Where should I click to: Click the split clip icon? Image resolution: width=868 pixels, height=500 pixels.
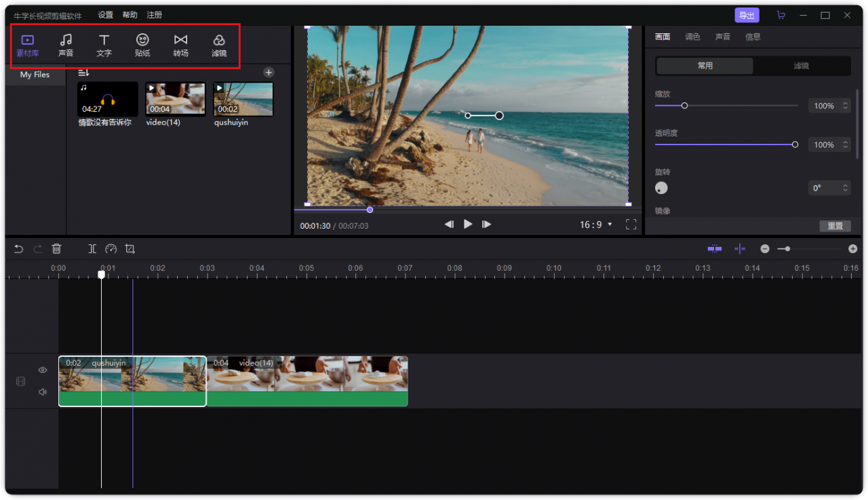pyautogui.click(x=92, y=249)
